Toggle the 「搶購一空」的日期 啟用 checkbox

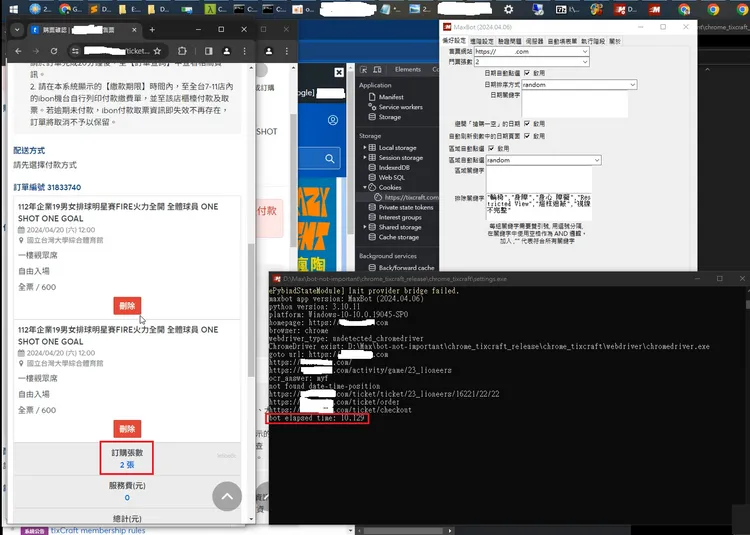coord(527,123)
